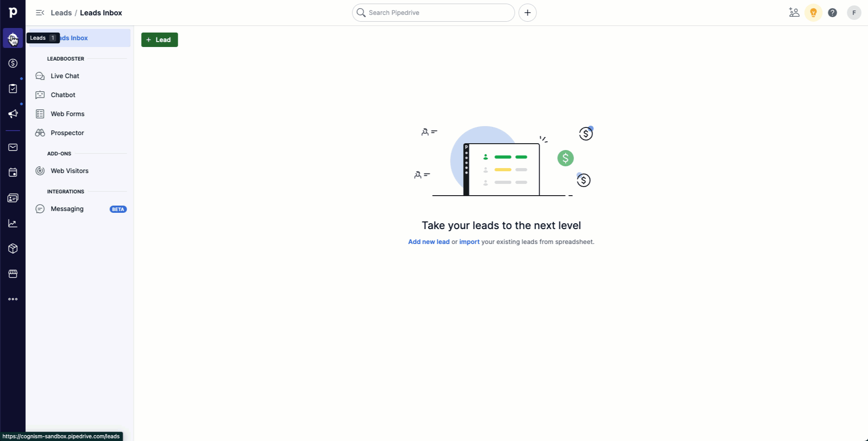
Task: Open the tips lightbulb icon
Action: click(x=813, y=12)
